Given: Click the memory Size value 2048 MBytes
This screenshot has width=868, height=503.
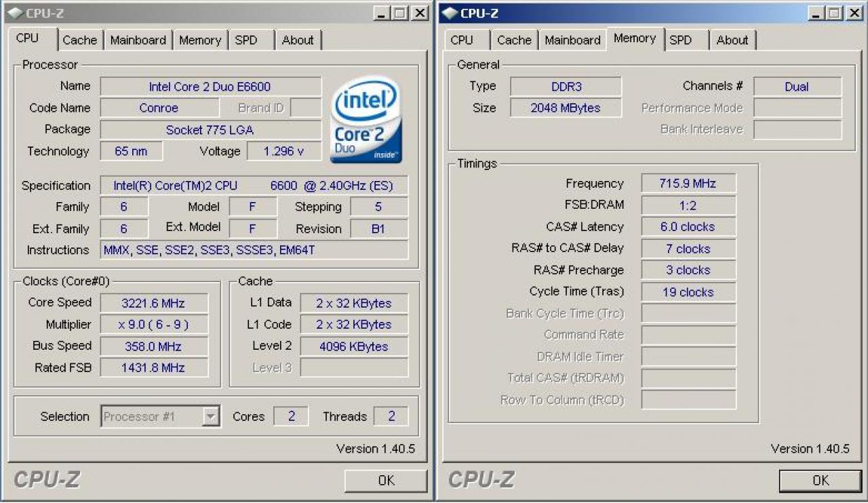Looking at the screenshot, I should pos(566,108).
